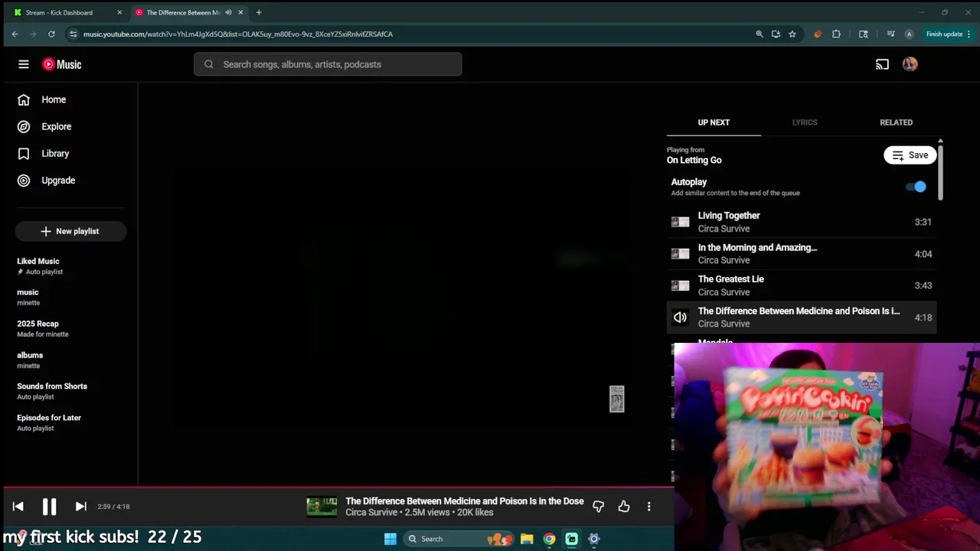Click the search songs input field

pyautogui.click(x=328, y=64)
